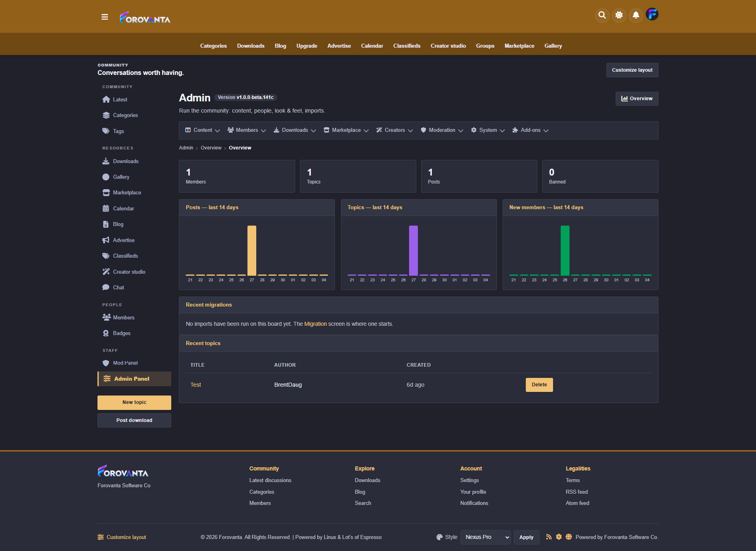This screenshot has width=756, height=551.
Task: Click the Forovanta logo in header
Action: point(145,17)
